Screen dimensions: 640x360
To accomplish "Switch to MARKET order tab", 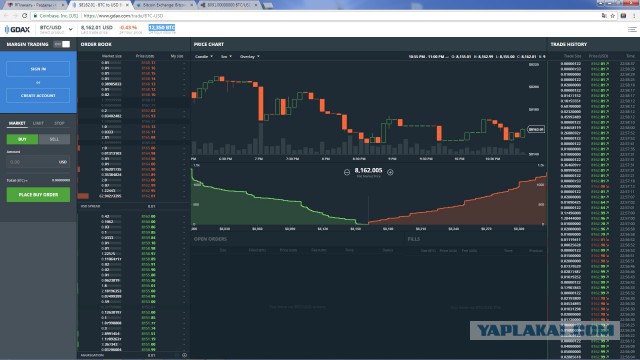I will [x=17, y=123].
